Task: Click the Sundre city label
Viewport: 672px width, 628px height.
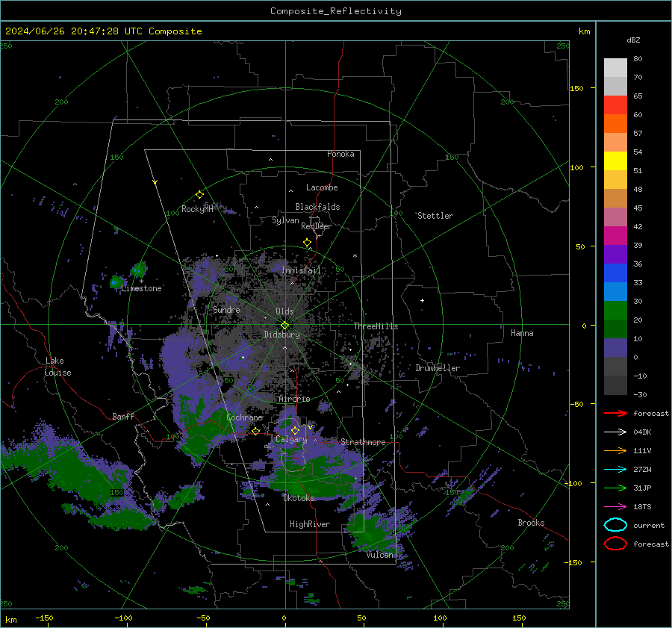Action: tap(226, 309)
